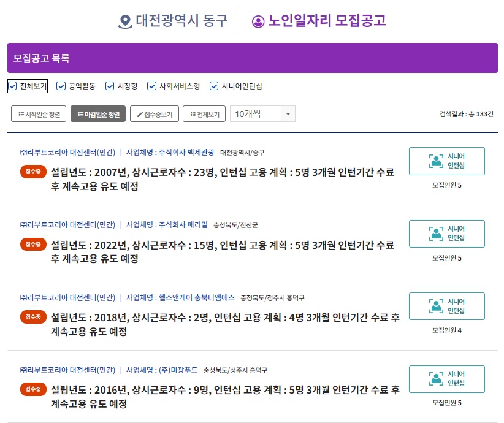This screenshot has height=423, width=504.
Task: Click 모집인원 5 under the 백제관광 card
Action: pyautogui.click(x=447, y=185)
